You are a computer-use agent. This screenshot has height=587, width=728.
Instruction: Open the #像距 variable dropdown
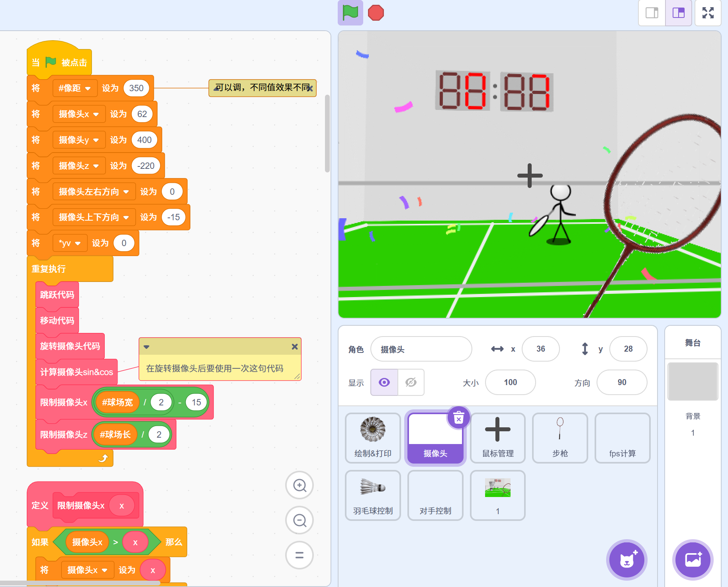tap(88, 88)
